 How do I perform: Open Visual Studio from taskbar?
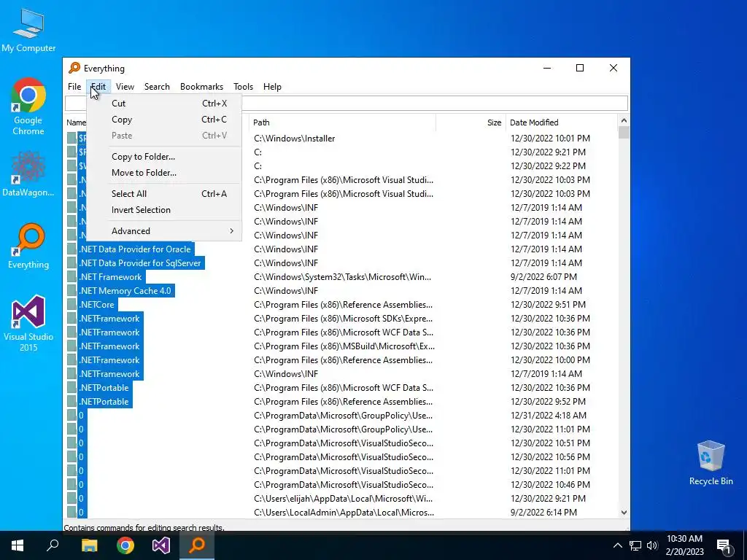pyautogui.click(x=161, y=545)
